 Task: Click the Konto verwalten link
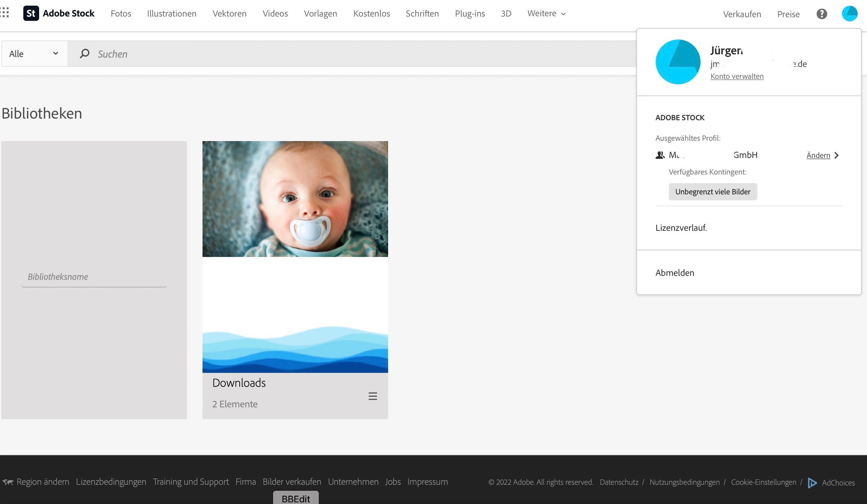tap(737, 76)
